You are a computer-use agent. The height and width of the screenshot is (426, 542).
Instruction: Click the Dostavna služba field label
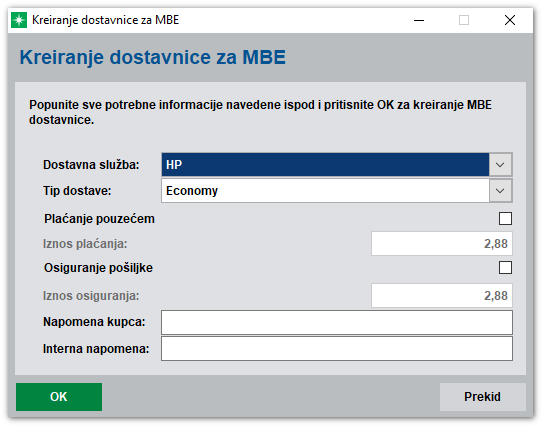tap(91, 165)
